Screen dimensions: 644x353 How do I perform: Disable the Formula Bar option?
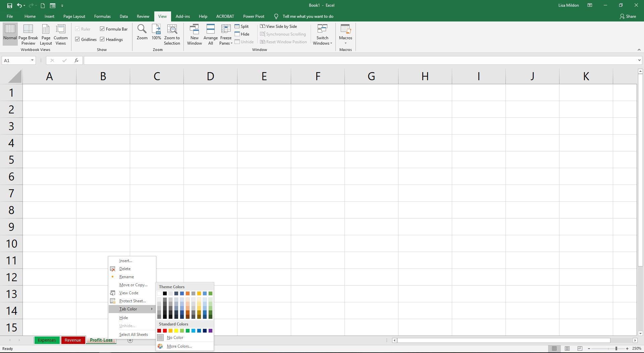tap(103, 29)
